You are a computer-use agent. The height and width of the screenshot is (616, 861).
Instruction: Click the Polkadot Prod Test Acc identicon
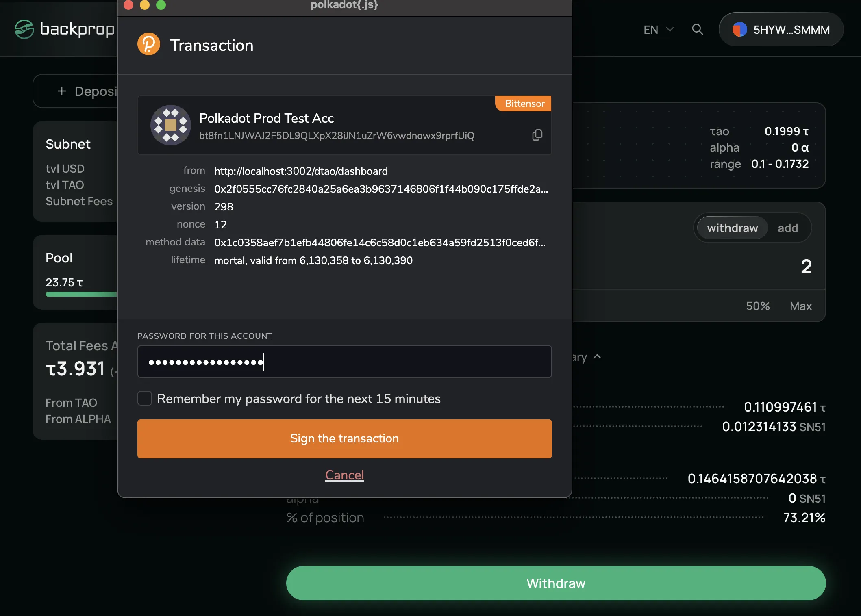[171, 125]
